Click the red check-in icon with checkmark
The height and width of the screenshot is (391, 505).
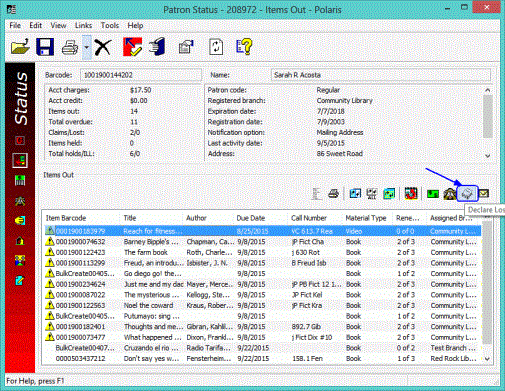coord(132,47)
